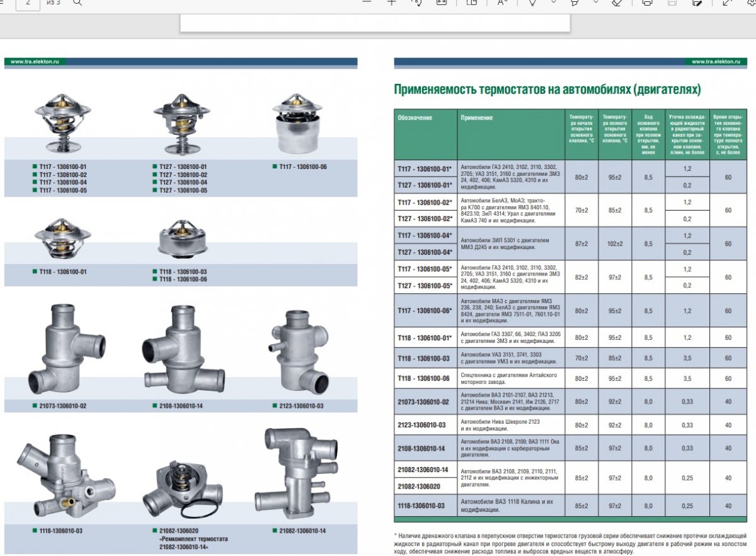Screen dimensions: 756x556
Task: Open the page view options
Action: (x=471, y=3)
